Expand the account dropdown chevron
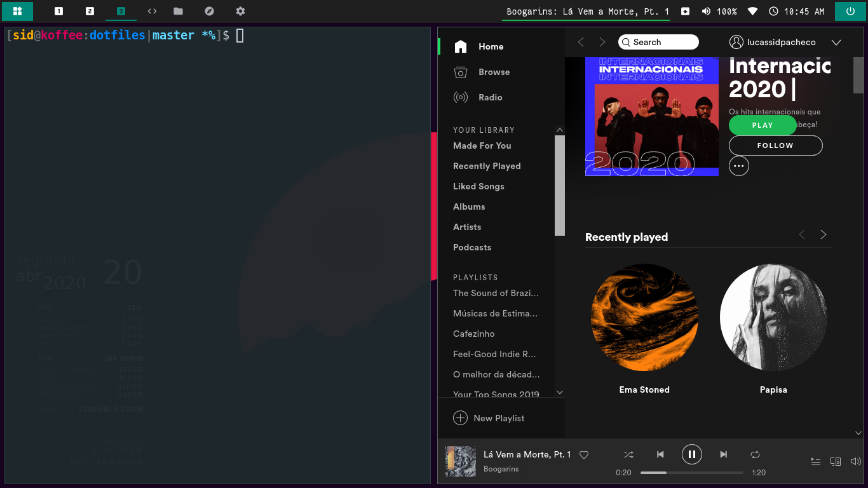868x488 pixels. click(x=836, y=43)
